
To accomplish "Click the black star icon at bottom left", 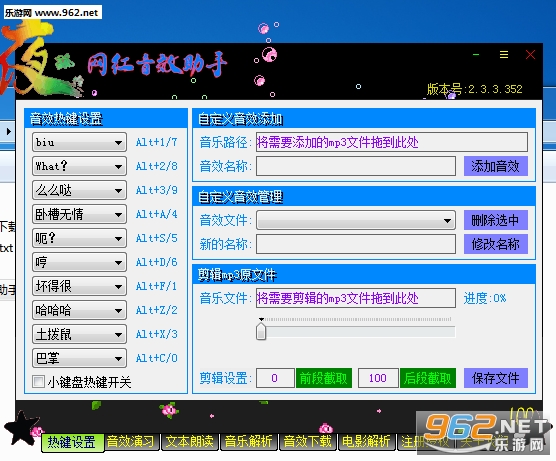I will coord(21,427).
